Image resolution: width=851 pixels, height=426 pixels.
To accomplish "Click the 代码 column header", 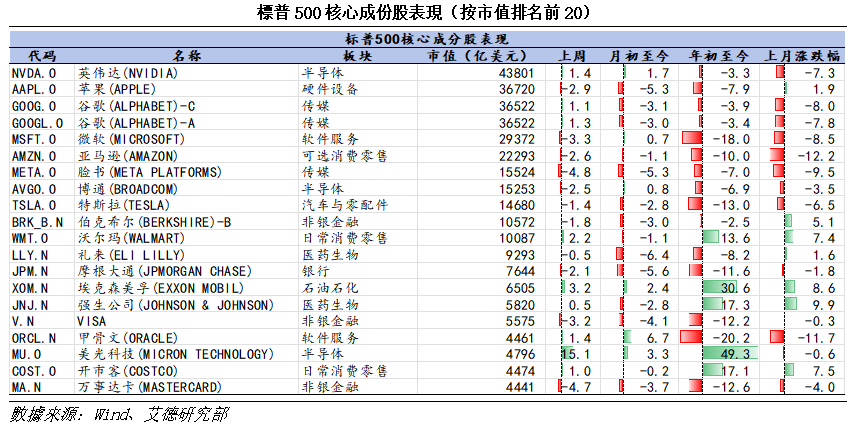I will coord(42,56).
